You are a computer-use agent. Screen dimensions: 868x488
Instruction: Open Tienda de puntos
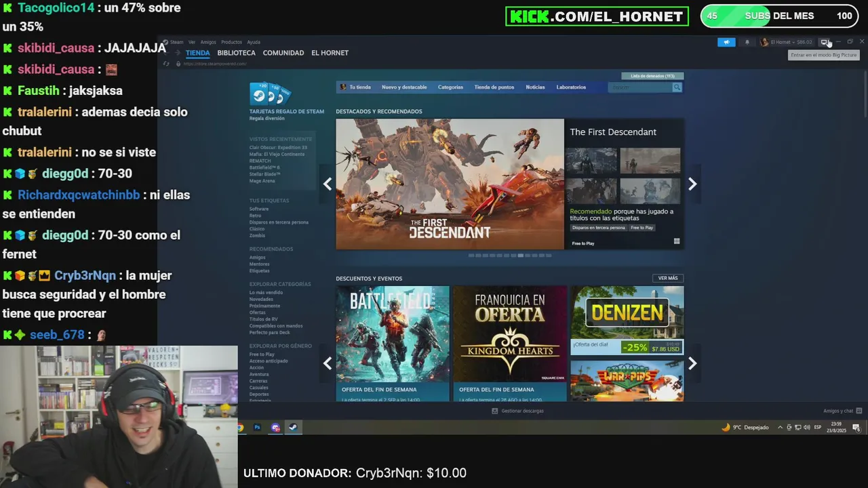[x=494, y=87]
